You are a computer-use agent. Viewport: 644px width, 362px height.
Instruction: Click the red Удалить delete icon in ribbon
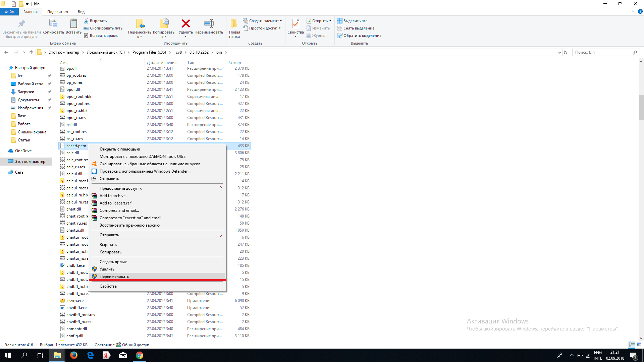(x=185, y=23)
